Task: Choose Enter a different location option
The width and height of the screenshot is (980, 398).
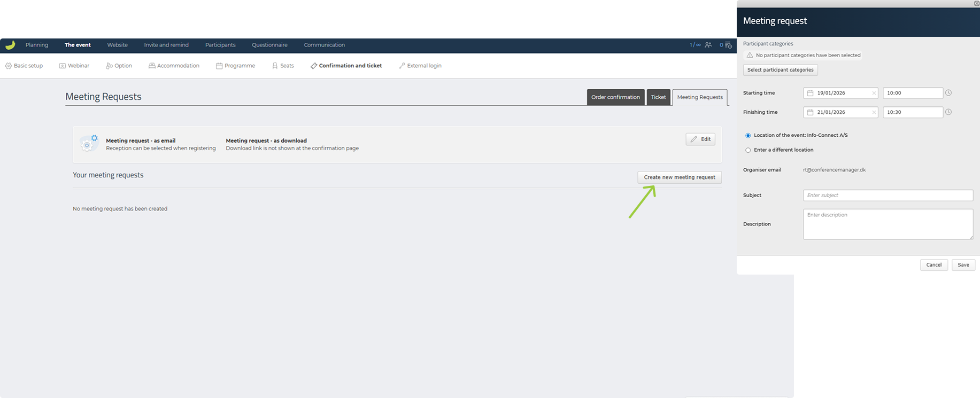Action: click(748, 150)
